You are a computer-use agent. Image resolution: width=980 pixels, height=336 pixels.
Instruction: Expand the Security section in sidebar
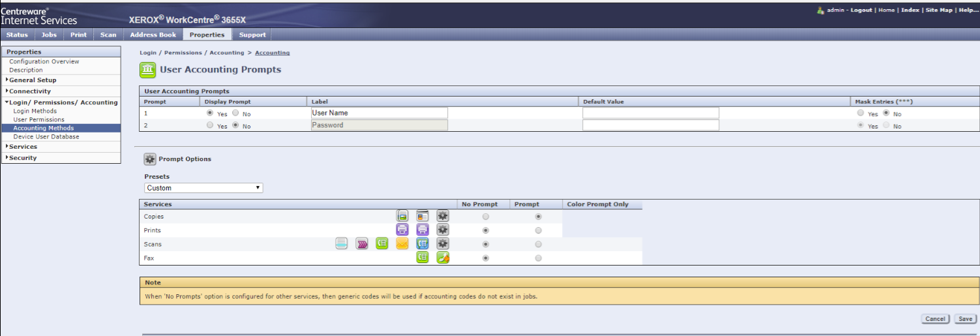pos(23,158)
